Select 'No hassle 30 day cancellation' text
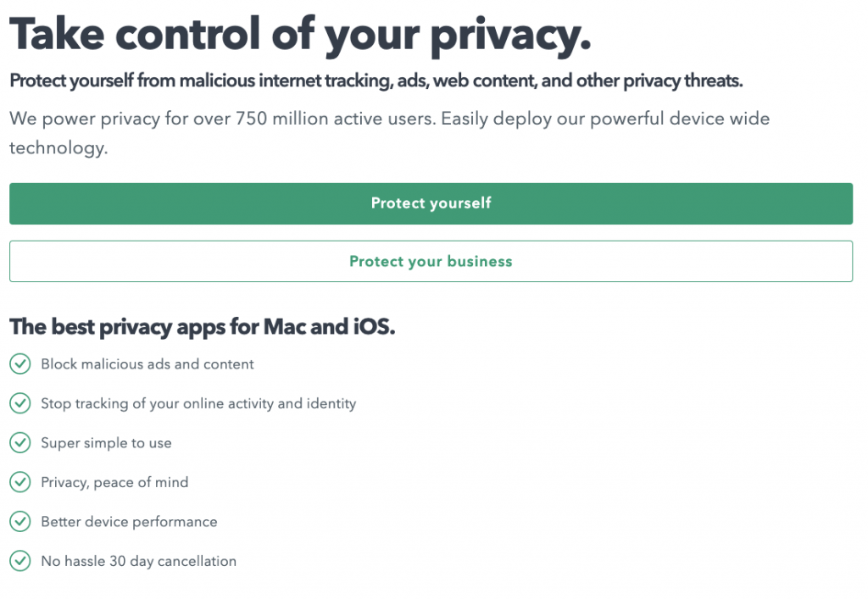 [x=138, y=561]
